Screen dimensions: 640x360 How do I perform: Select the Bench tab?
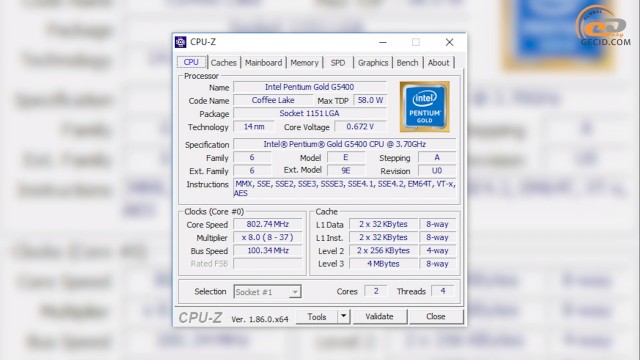coord(407,63)
